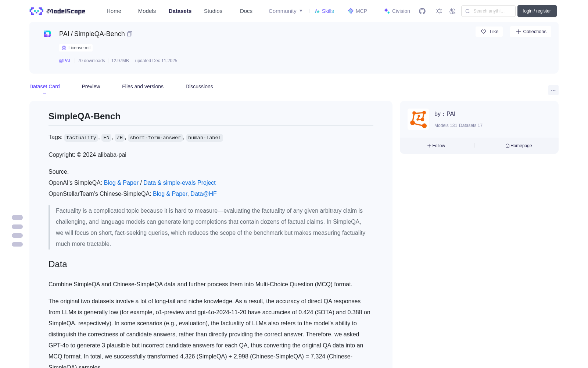Open the @PAI owner link
The height and width of the screenshot is (368, 588).
[64, 61]
